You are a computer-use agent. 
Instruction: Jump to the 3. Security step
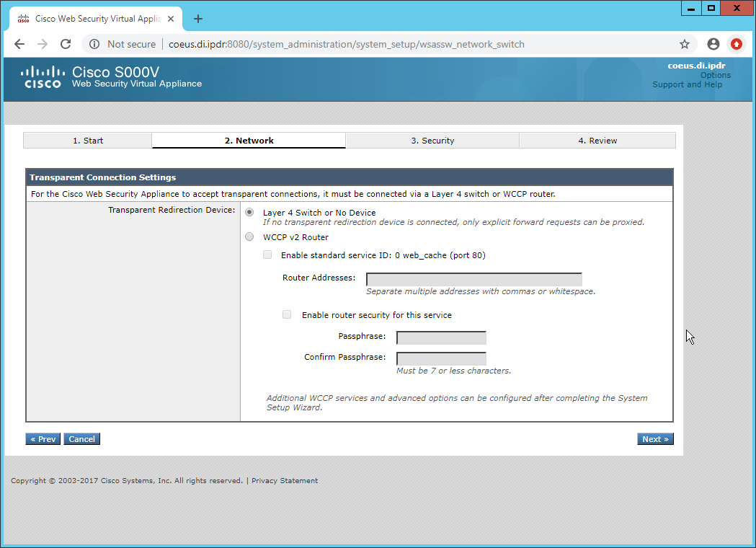tap(432, 141)
